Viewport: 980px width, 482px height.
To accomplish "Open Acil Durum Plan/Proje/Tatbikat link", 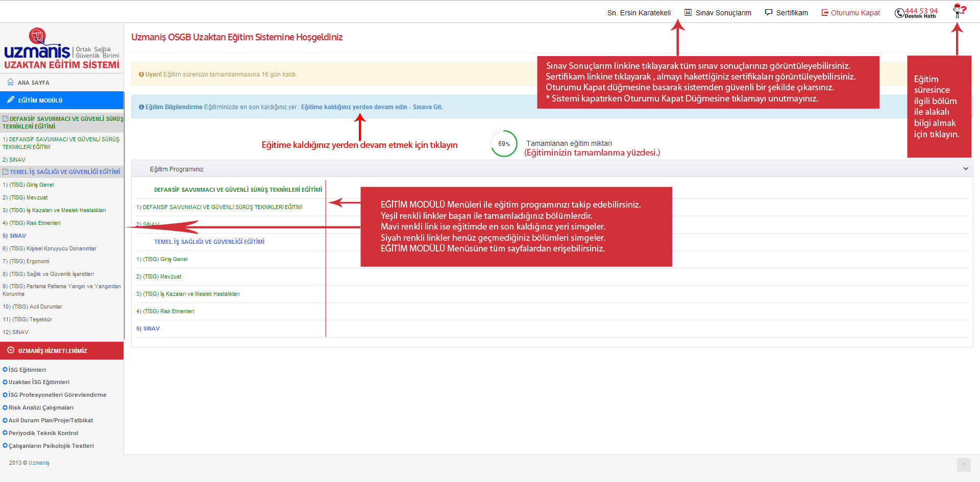I will pos(51,420).
